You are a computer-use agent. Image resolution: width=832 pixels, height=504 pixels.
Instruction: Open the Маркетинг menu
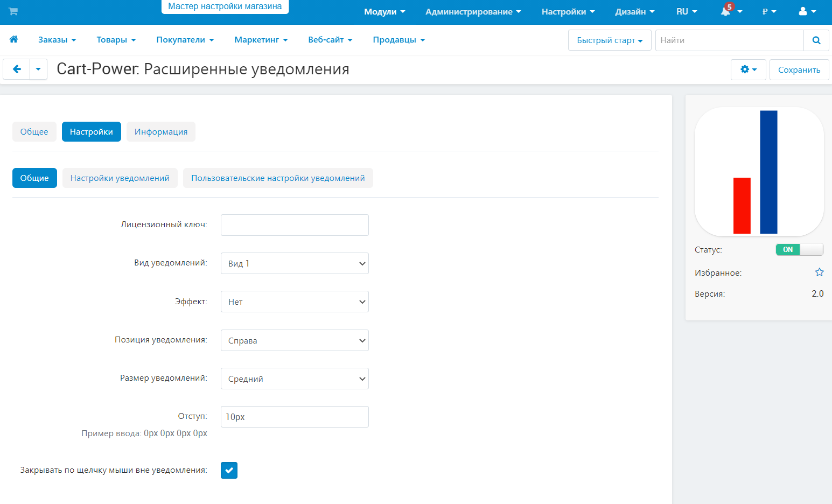(x=261, y=40)
